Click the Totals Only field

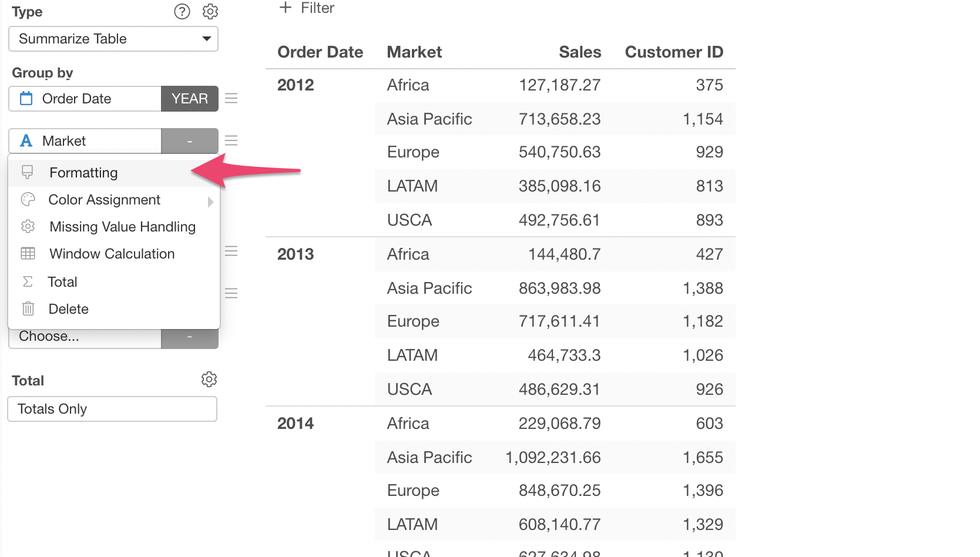tap(112, 409)
